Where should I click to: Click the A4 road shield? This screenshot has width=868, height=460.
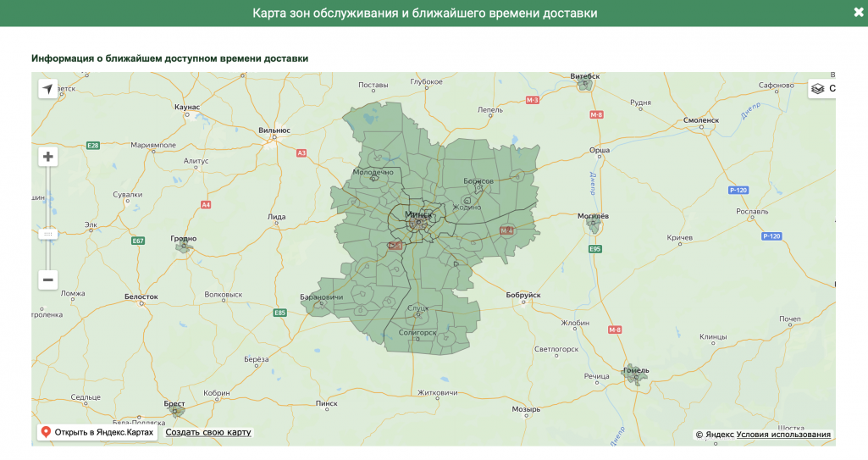tap(206, 205)
